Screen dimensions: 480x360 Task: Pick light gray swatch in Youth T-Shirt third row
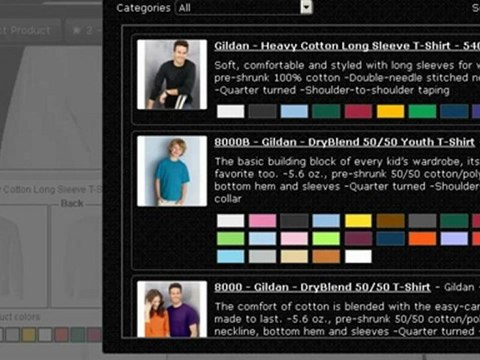coord(262,257)
